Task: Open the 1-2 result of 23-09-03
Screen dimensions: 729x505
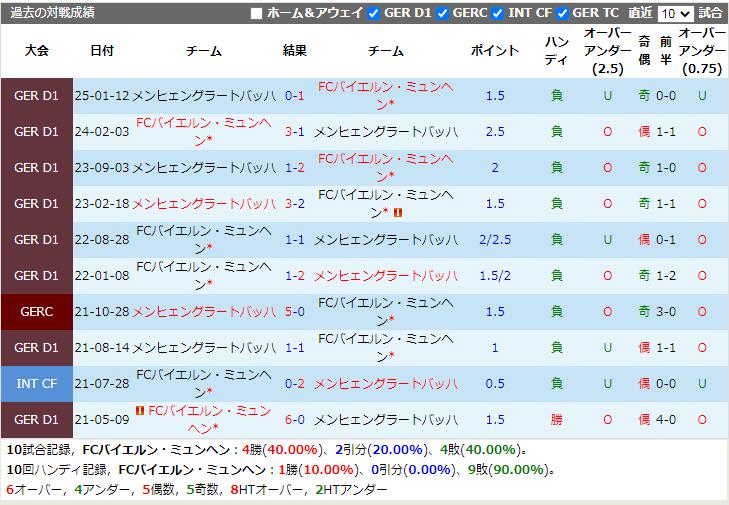Action: coord(295,167)
